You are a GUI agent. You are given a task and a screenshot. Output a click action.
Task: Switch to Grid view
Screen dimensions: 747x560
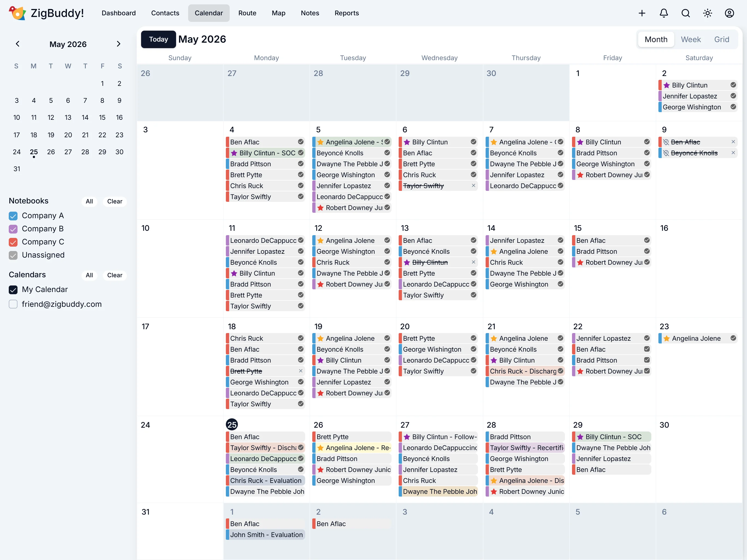[x=721, y=40]
